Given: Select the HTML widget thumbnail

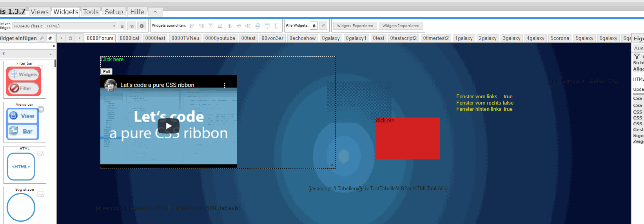Looking at the screenshot, I should (24, 165).
